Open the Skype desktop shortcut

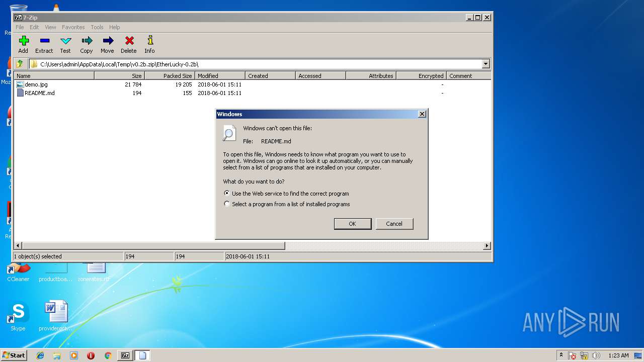click(x=18, y=317)
